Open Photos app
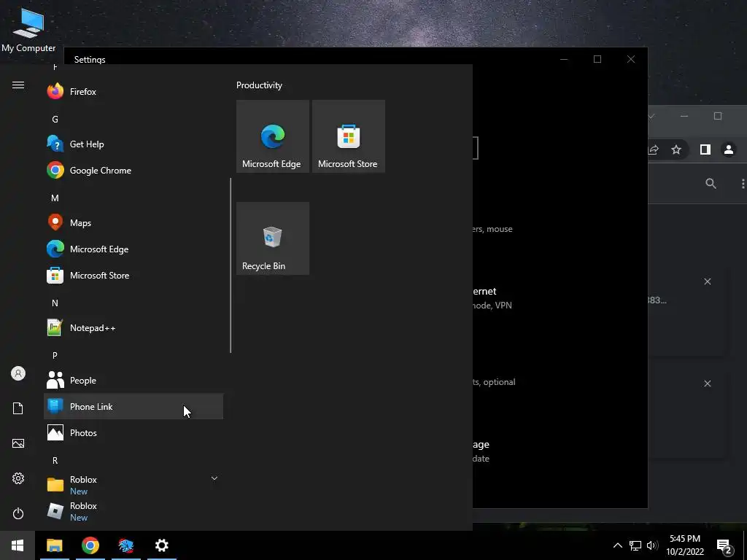The width and height of the screenshot is (747, 560). (x=133, y=432)
